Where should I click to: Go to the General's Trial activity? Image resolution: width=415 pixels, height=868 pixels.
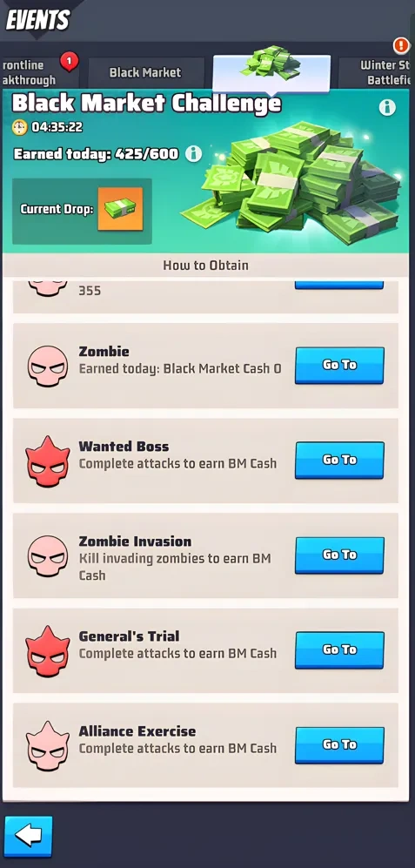tap(339, 649)
